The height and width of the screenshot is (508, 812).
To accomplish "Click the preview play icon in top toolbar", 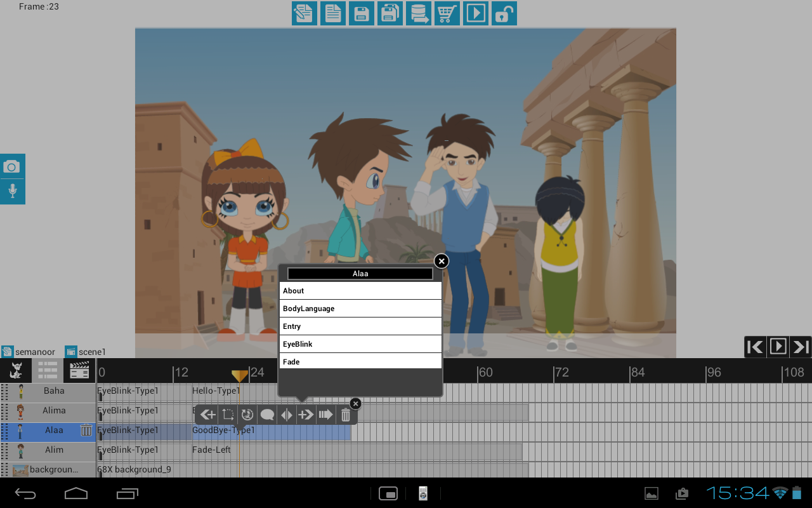I will [476, 13].
